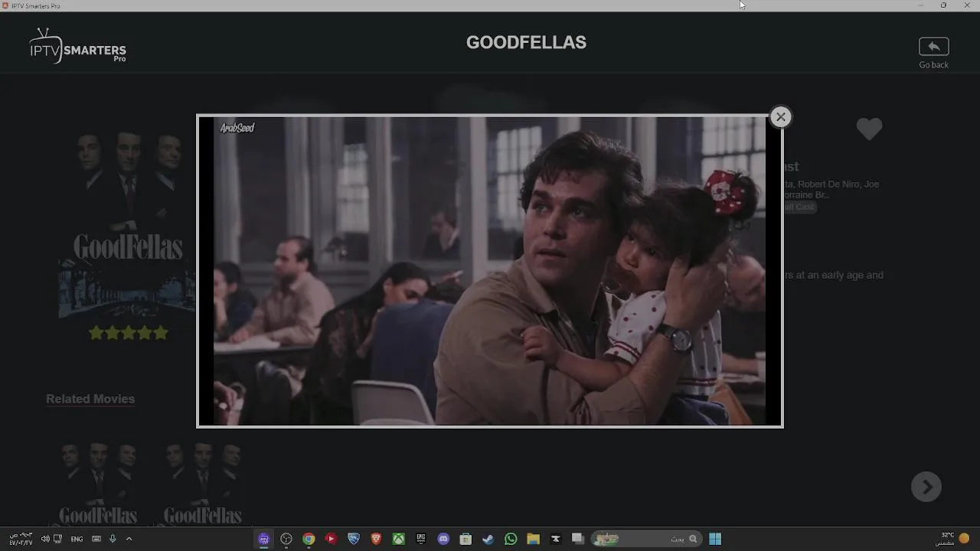Open OBS Studio from taskbar
This screenshot has height=551, width=980.
(286, 539)
